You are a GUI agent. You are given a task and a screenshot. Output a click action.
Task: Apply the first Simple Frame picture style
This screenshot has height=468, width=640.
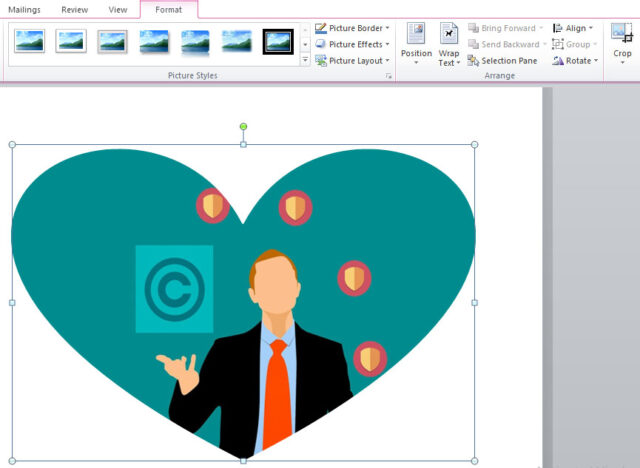coord(29,41)
